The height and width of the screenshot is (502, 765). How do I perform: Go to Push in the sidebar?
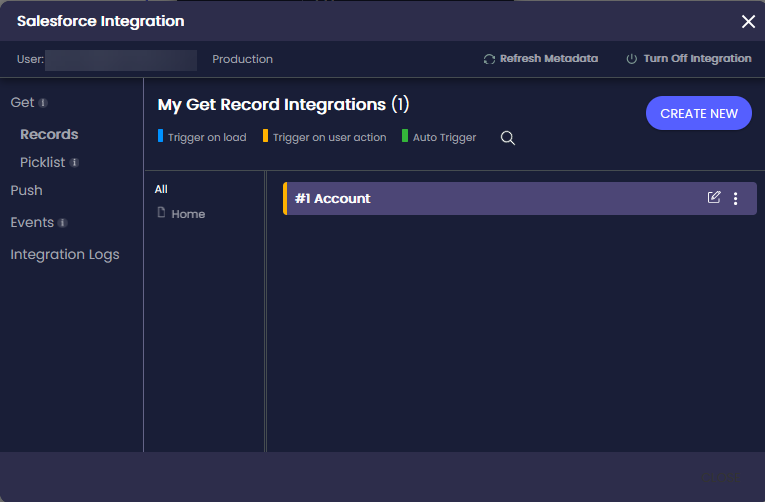pyautogui.click(x=26, y=190)
